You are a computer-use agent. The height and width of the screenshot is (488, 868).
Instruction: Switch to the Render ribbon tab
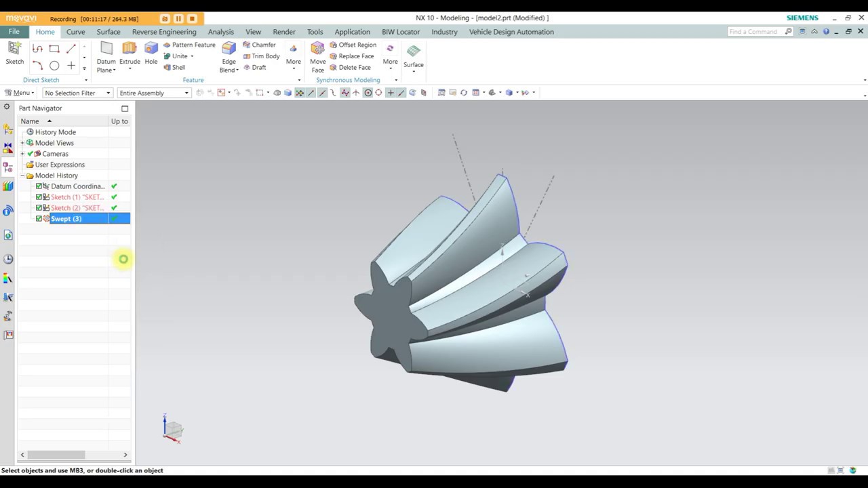(284, 32)
